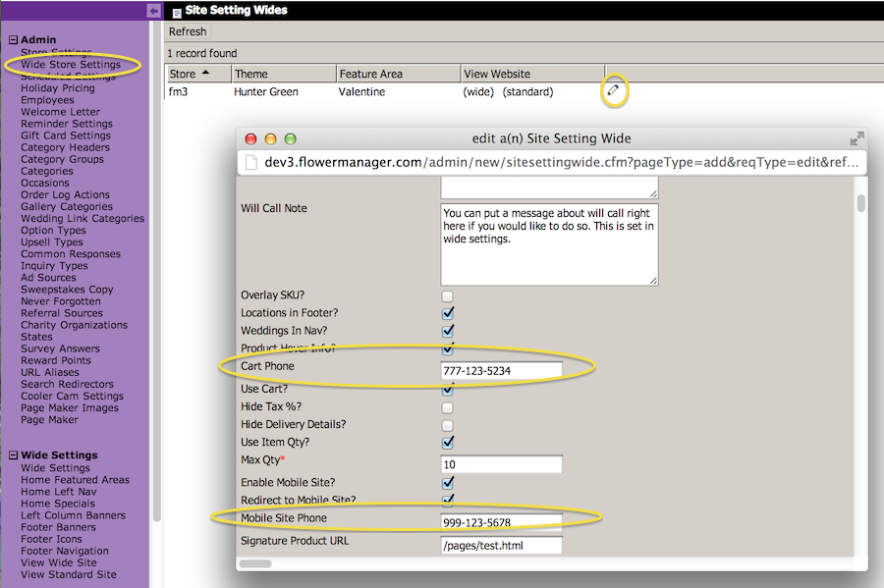
Task: Click the Mobile Site Phone field
Action: tap(501, 522)
